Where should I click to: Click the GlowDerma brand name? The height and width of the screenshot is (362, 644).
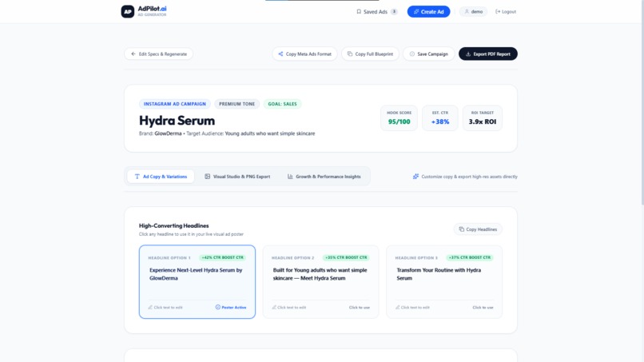coord(168,133)
